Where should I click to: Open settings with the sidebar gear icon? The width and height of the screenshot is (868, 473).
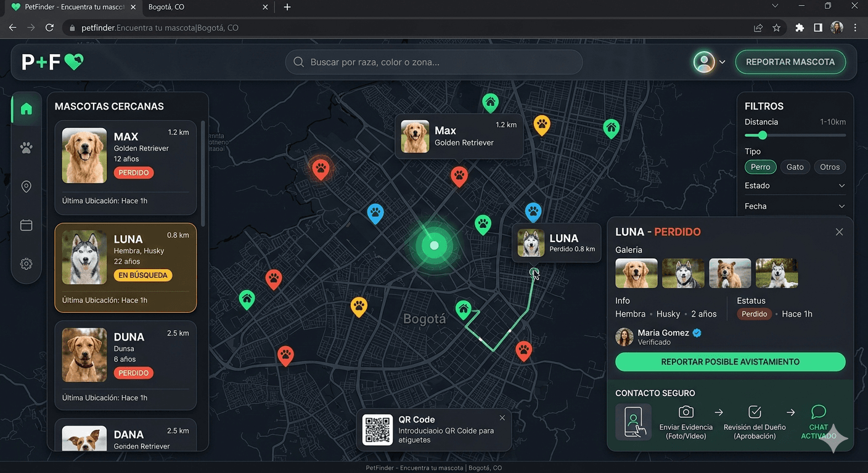click(26, 264)
